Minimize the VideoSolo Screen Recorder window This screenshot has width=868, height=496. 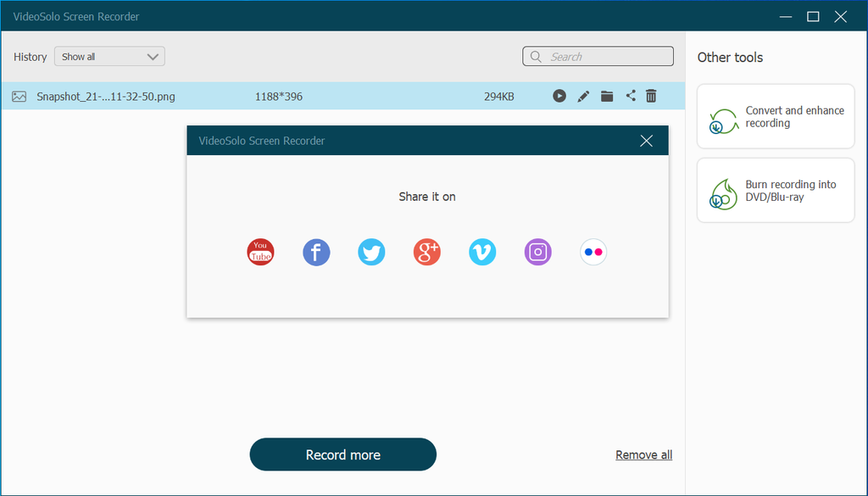pyautogui.click(x=786, y=17)
